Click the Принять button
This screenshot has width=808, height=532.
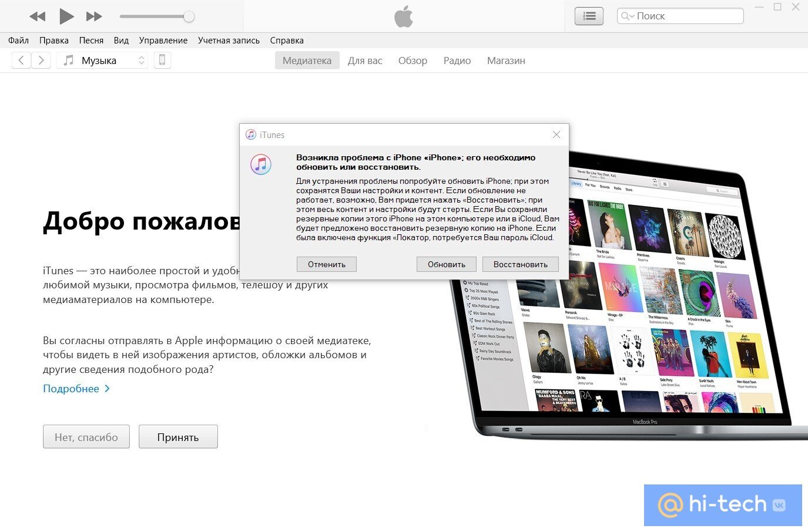point(178,437)
